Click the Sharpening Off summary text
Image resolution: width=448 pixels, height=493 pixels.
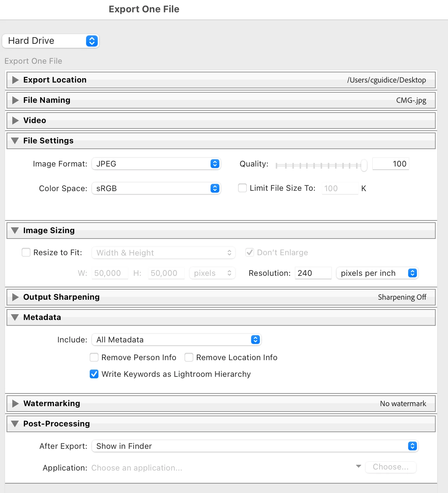[x=402, y=298]
